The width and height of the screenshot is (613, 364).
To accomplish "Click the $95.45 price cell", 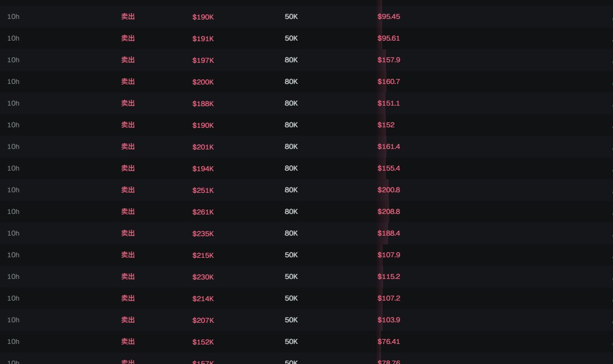I will click(x=389, y=17).
